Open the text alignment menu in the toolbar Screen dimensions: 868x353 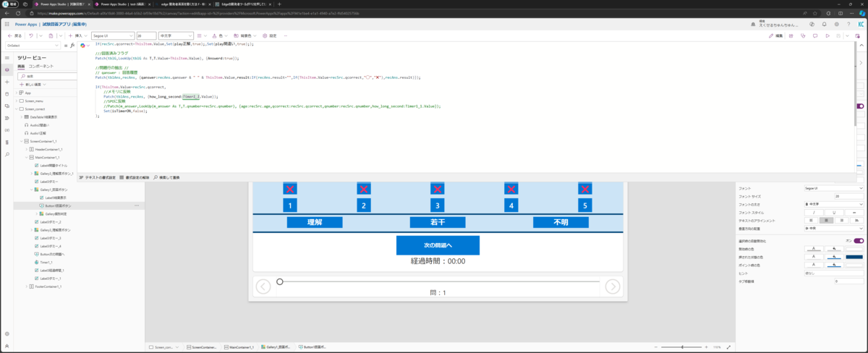click(x=201, y=35)
